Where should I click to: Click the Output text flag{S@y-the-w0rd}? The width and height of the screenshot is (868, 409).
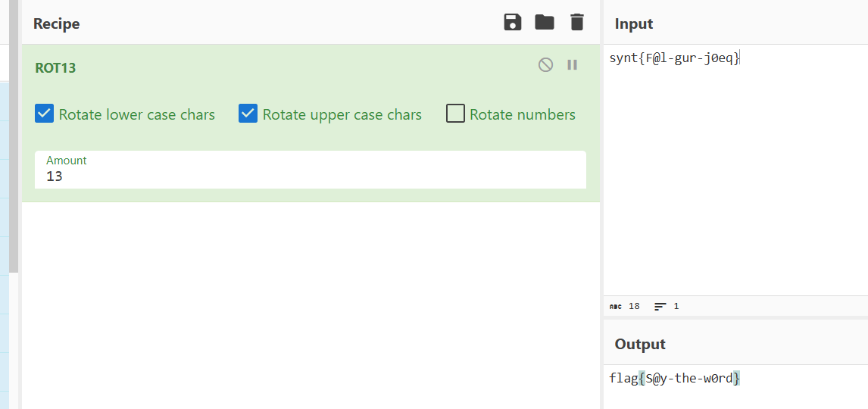pyautogui.click(x=674, y=378)
